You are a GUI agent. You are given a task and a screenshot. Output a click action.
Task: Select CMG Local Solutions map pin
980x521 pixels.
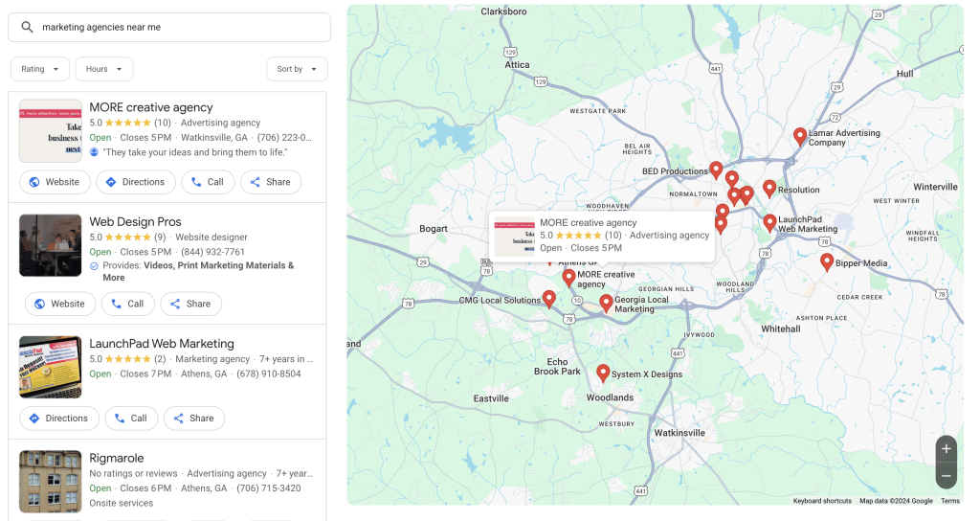[548, 299]
